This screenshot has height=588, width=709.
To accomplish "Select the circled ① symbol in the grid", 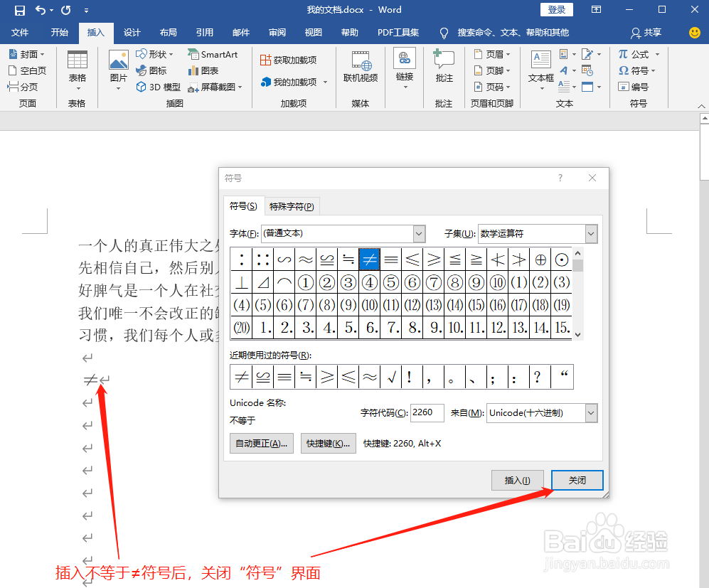I will (305, 282).
